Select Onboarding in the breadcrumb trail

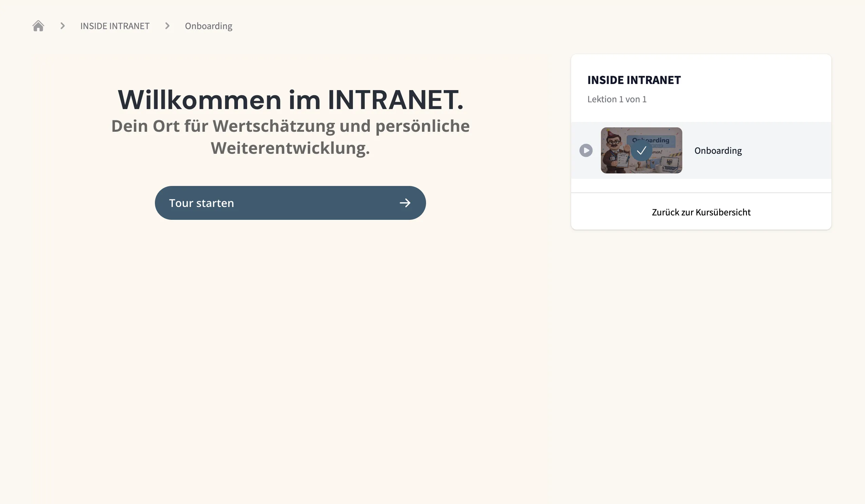(x=208, y=26)
